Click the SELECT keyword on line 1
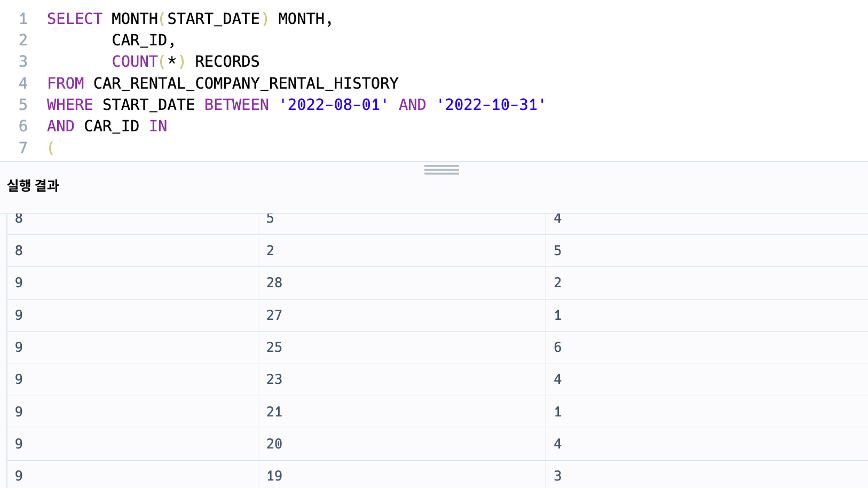Viewport: 868px width, 488px height. point(74,19)
